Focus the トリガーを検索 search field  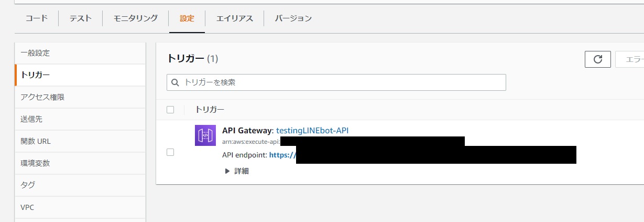[x=341, y=82]
